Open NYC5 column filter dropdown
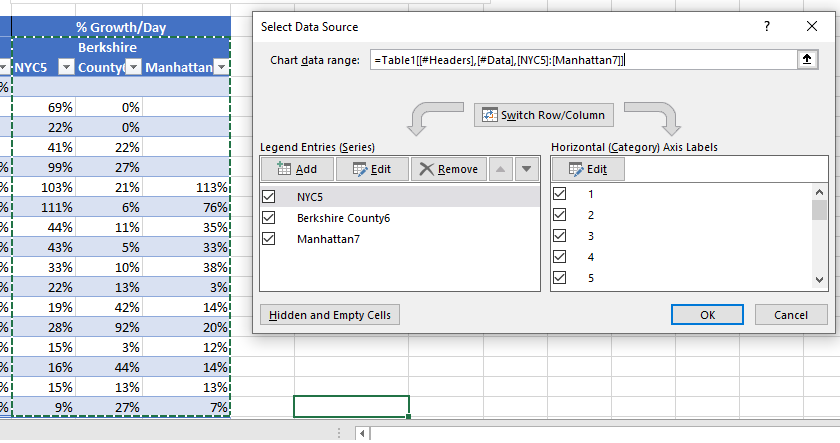This screenshot has height=443, width=840. coord(66,67)
